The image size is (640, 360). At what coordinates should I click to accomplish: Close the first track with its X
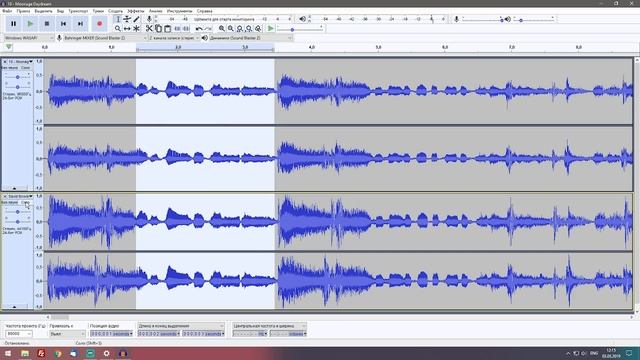(5, 62)
